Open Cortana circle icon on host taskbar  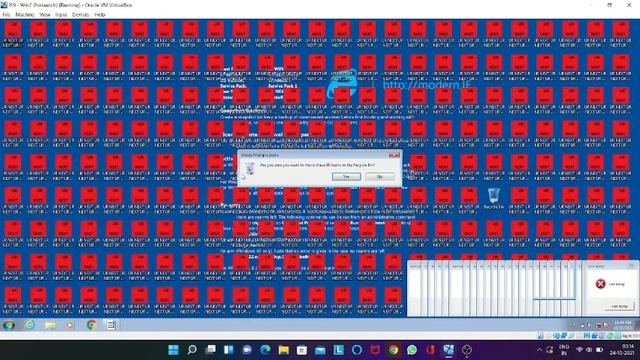pos(357,350)
